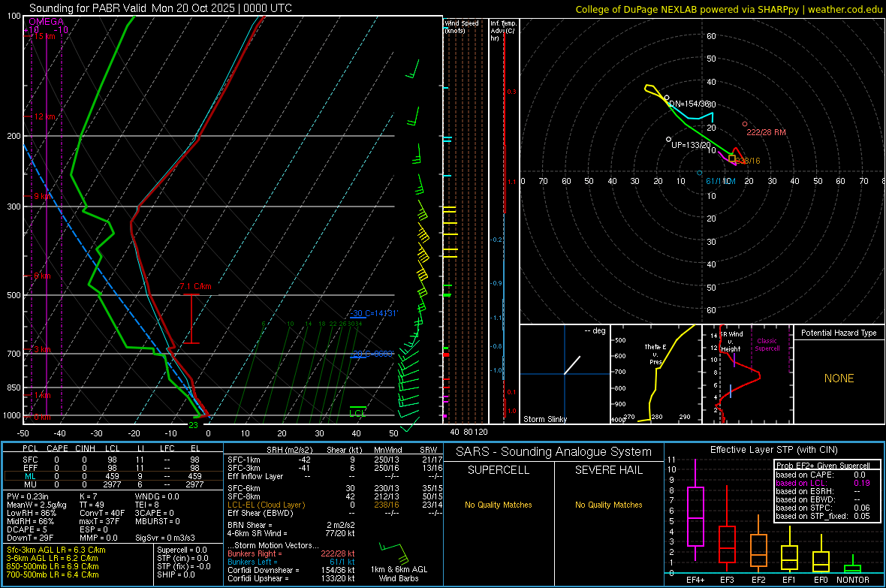Click the Effective Layer STP (with CIN) title
This screenshot has height=588, width=886.
(x=773, y=450)
